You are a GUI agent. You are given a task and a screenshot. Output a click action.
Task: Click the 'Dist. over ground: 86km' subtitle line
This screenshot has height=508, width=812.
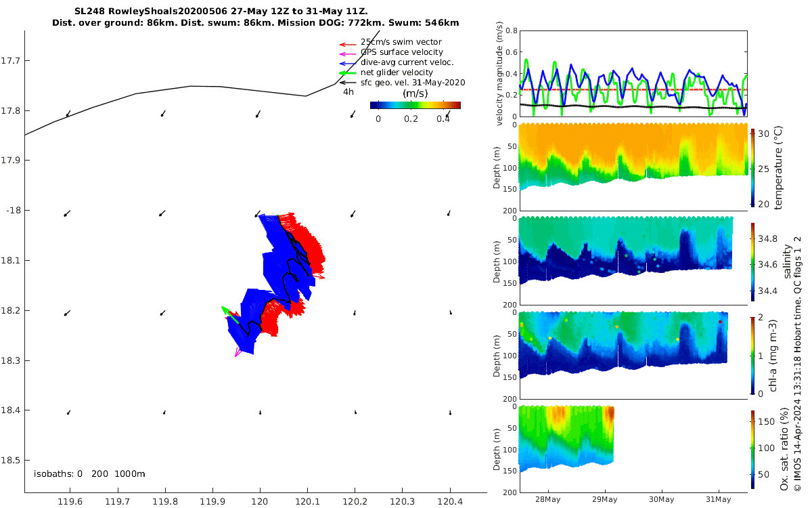click(256, 22)
